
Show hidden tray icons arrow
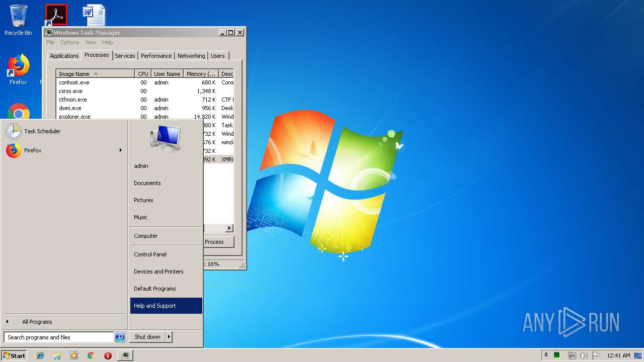(x=546, y=355)
